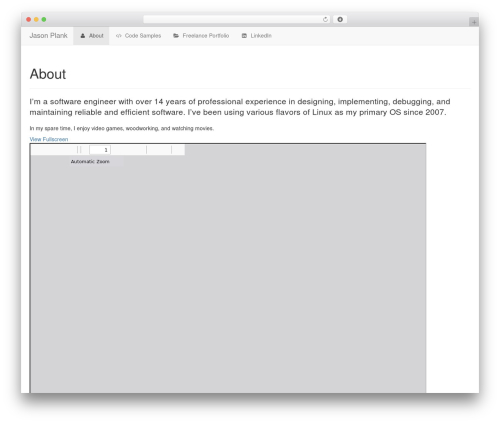Click the LinkedIn logo icon
This screenshot has height=423, width=500.
point(244,36)
